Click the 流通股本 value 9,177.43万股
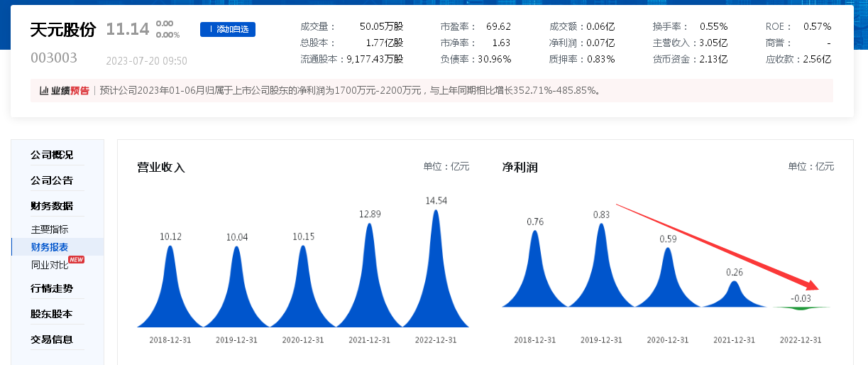The width and height of the screenshot is (868, 365). click(x=375, y=59)
